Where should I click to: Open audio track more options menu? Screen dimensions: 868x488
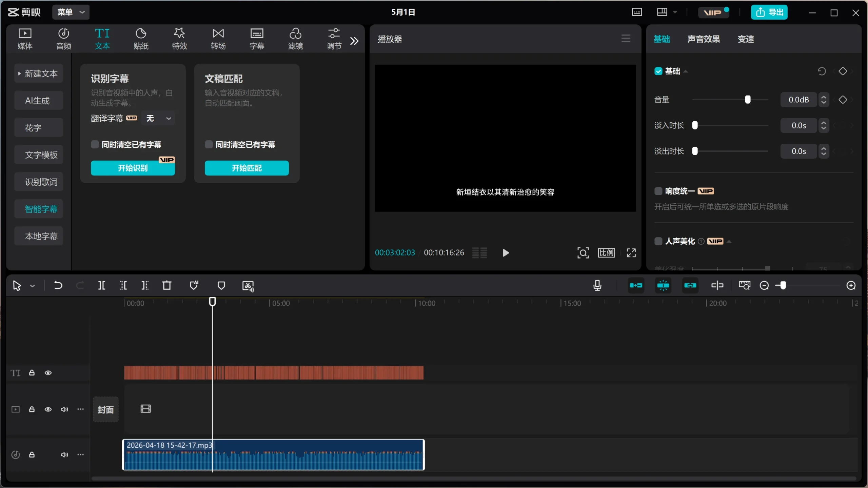pos(80,454)
